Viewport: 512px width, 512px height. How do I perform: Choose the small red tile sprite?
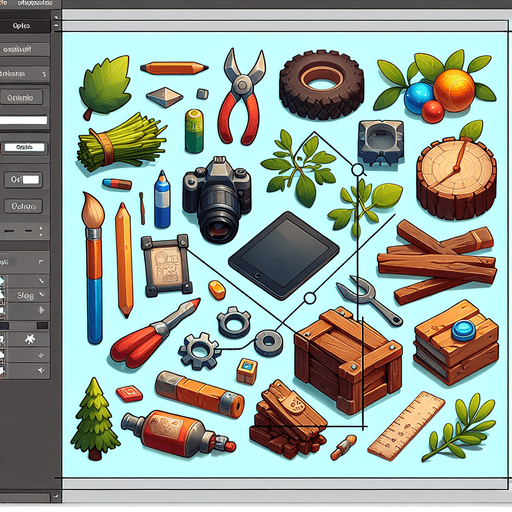[x=129, y=393]
